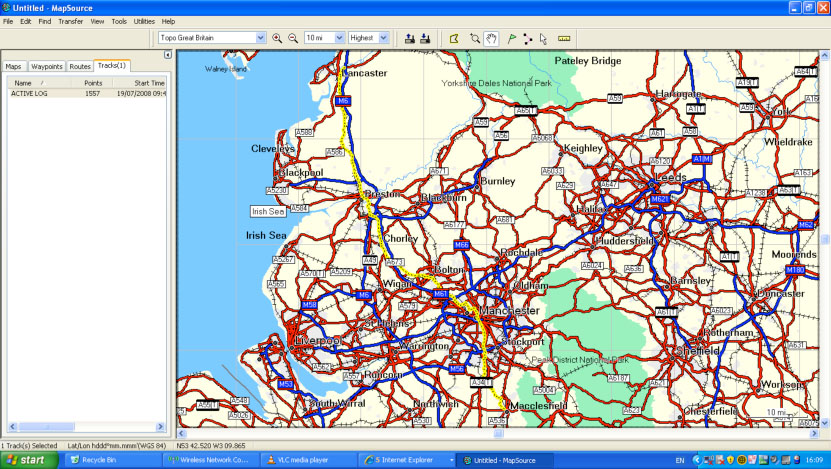Click the Irish Sea tooltip label
The image size is (831, 469).
pyautogui.click(x=268, y=211)
